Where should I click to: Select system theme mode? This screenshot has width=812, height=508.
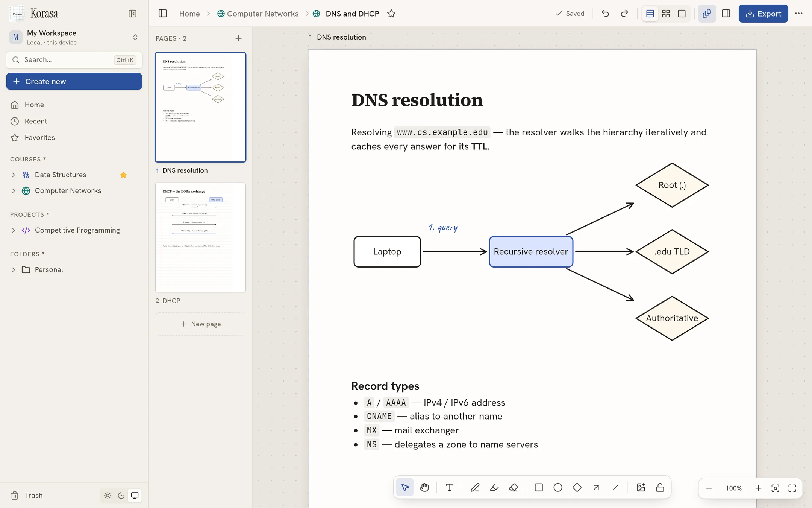(135, 495)
